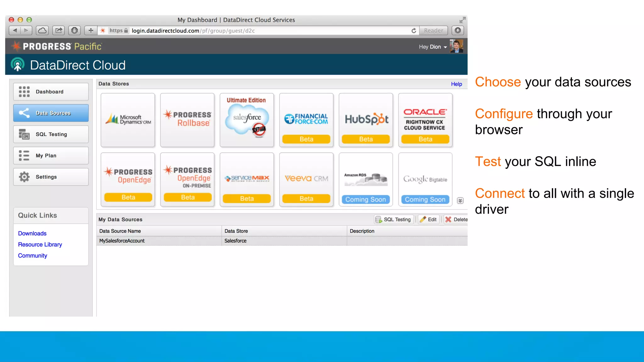Click the browser back arrow

pyautogui.click(x=14, y=30)
